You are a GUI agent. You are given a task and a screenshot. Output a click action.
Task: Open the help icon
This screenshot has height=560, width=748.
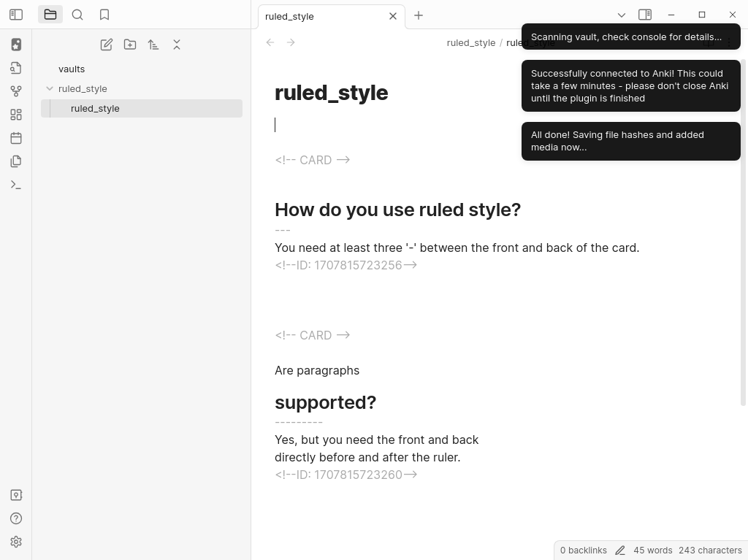(x=16, y=518)
